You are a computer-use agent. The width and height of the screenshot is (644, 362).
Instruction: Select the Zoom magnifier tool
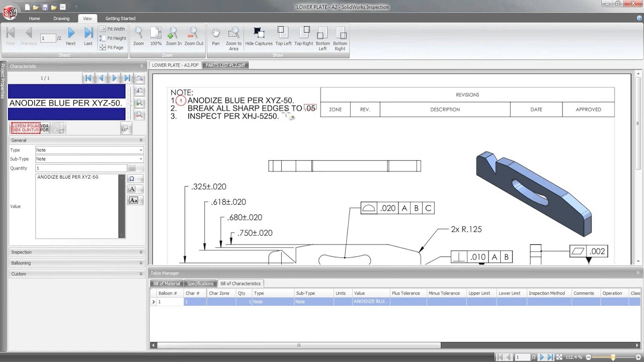pyautogui.click(x=138, y=36)
